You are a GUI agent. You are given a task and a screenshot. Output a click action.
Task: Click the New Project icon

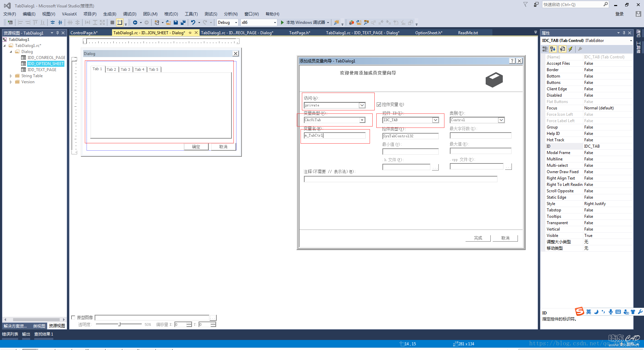pyautogui.click(x=157, y=22)
